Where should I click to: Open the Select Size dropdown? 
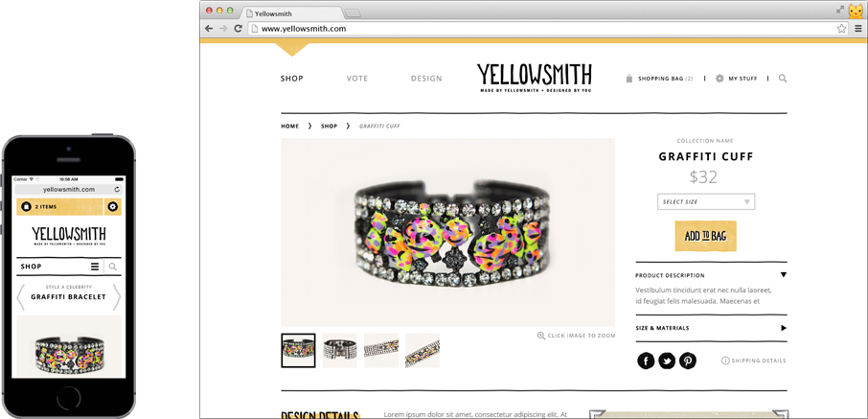[706, 201]
